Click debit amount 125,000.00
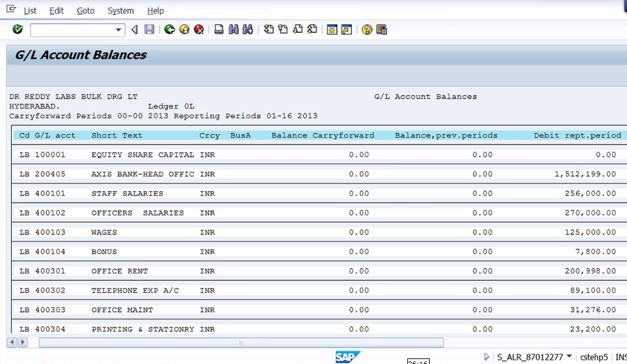This screenshot has height=364, width=627. [590, 232]
